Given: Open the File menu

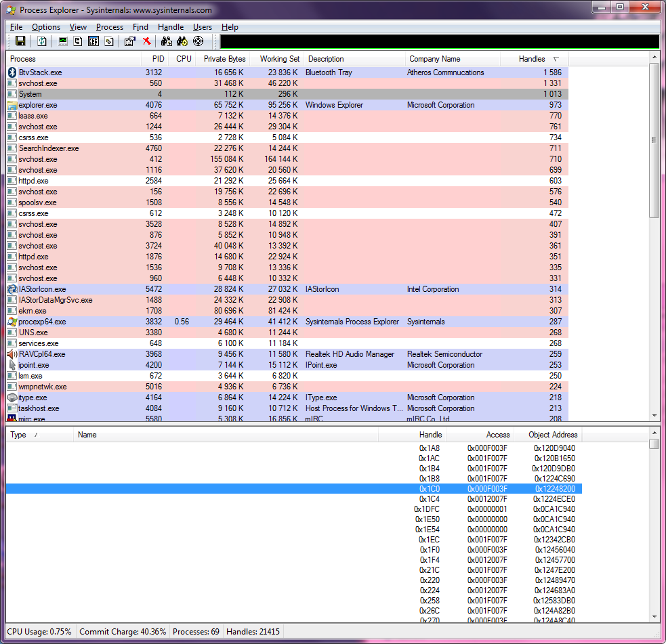Looking at the screenshot, I should (x=16, y=27).
